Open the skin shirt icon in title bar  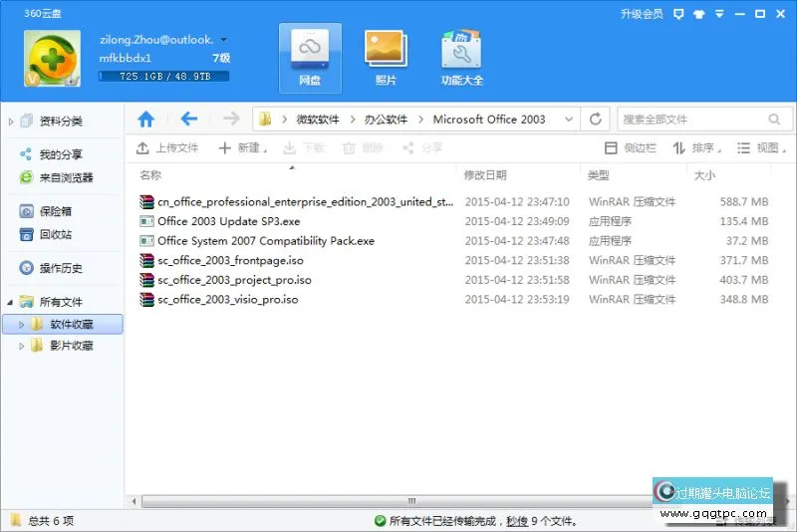pyautogui.click(x=699, y=14)
